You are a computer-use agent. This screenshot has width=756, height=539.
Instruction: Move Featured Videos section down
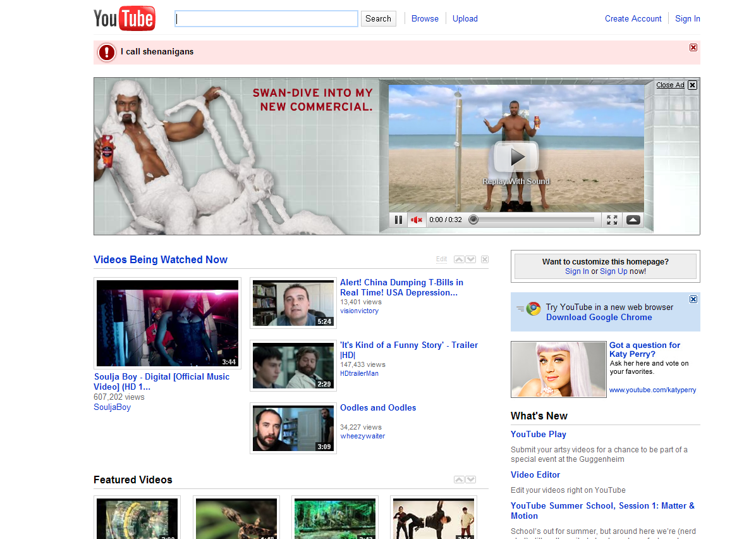point(471,480)
